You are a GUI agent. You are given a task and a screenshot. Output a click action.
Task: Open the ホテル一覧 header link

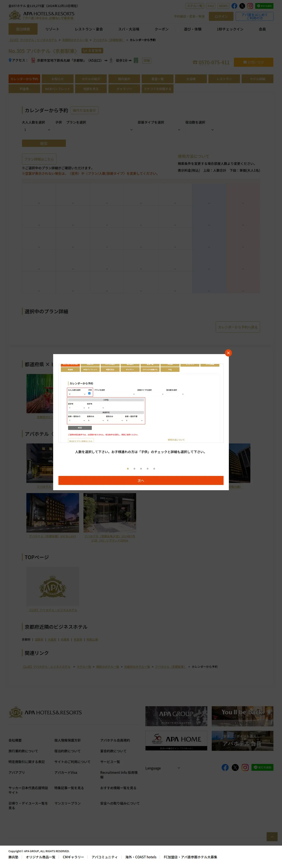click(x=195, y=6)
